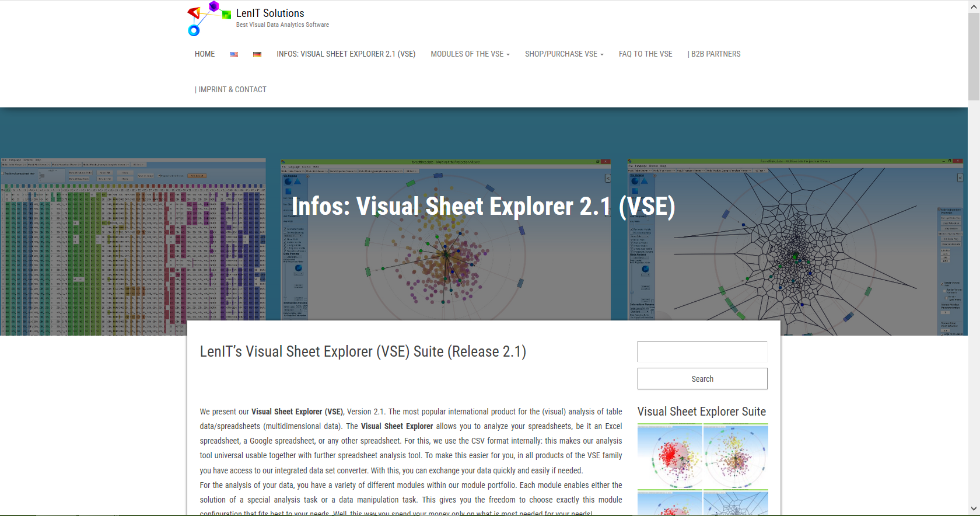Screen dimensions: 980x516
Task: Open the red cluster plot thumbnail
Action: tap(670, 456)
